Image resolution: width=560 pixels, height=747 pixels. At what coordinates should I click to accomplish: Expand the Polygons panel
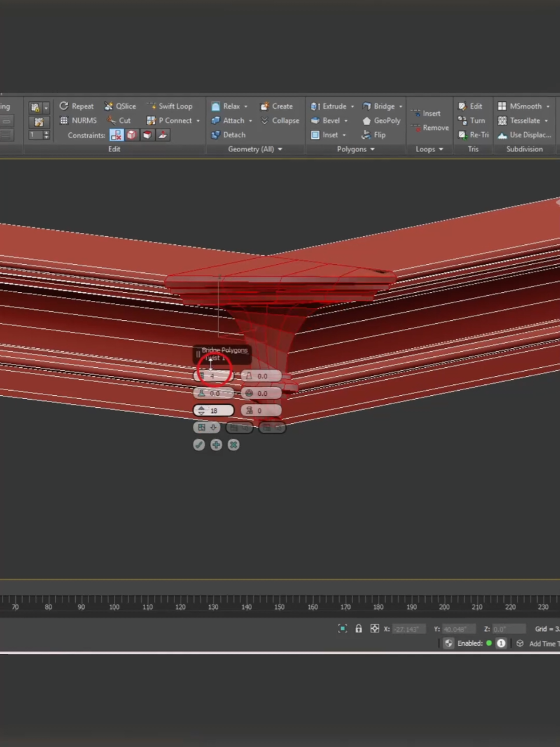tap(356, 149)
